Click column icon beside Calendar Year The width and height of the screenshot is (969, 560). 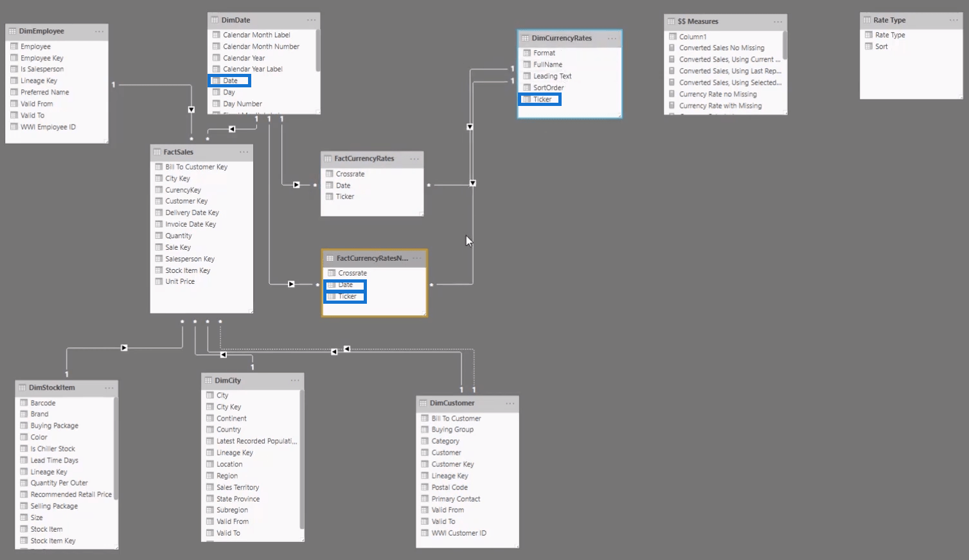click(x=217, y=58)
